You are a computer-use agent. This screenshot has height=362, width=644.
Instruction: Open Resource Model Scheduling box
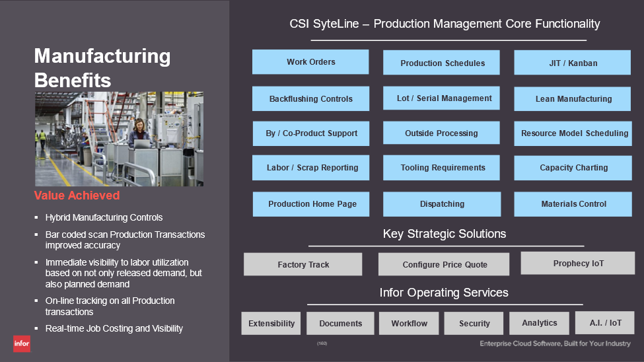click(573, 133)
